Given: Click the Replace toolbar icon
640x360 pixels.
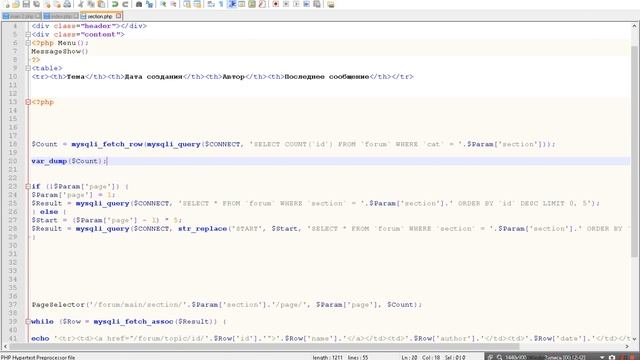Looking at the screenshot, I should tap(149, 4).
